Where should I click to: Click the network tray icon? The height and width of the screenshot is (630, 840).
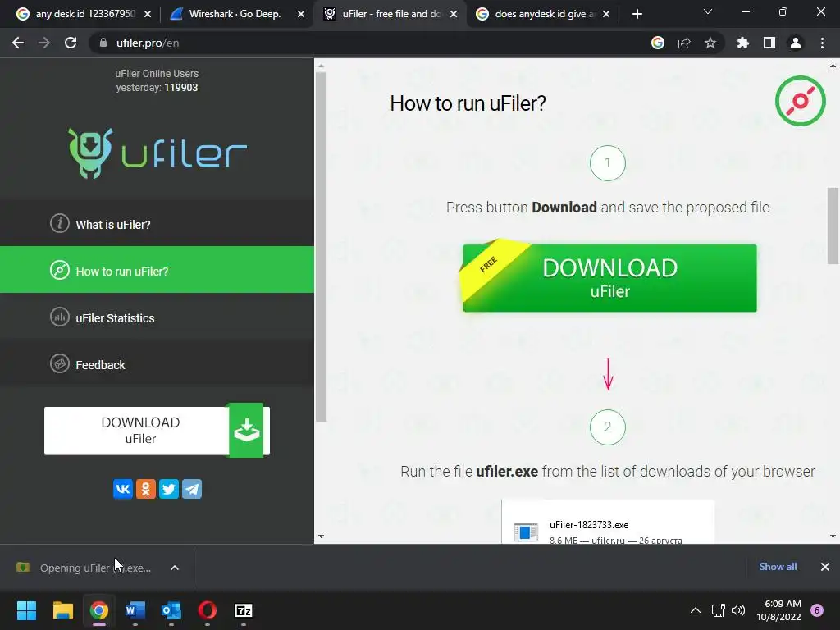pyautogui.click(x=718, y=610)
